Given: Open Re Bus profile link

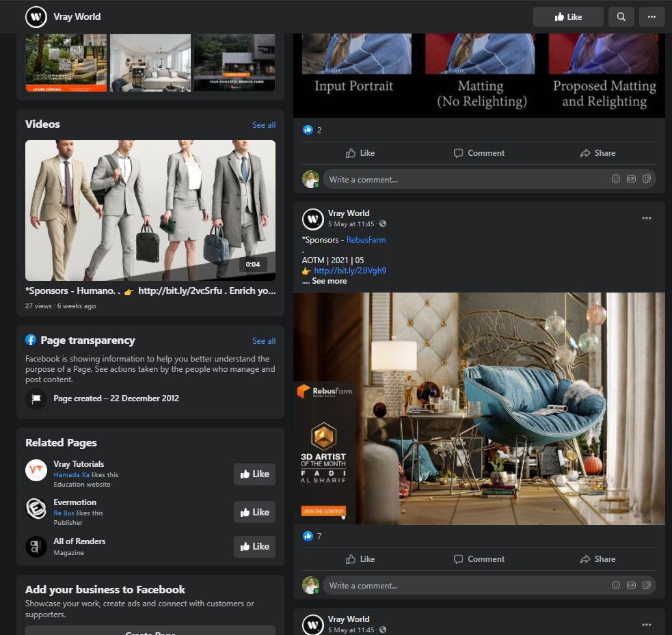Looking at the screenshot, I should point(64,513).
